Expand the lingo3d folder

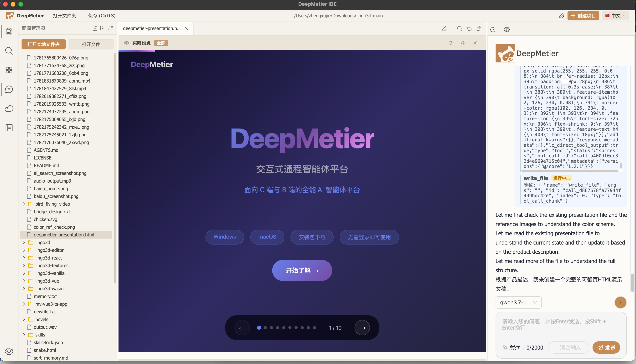pos(24,242)
